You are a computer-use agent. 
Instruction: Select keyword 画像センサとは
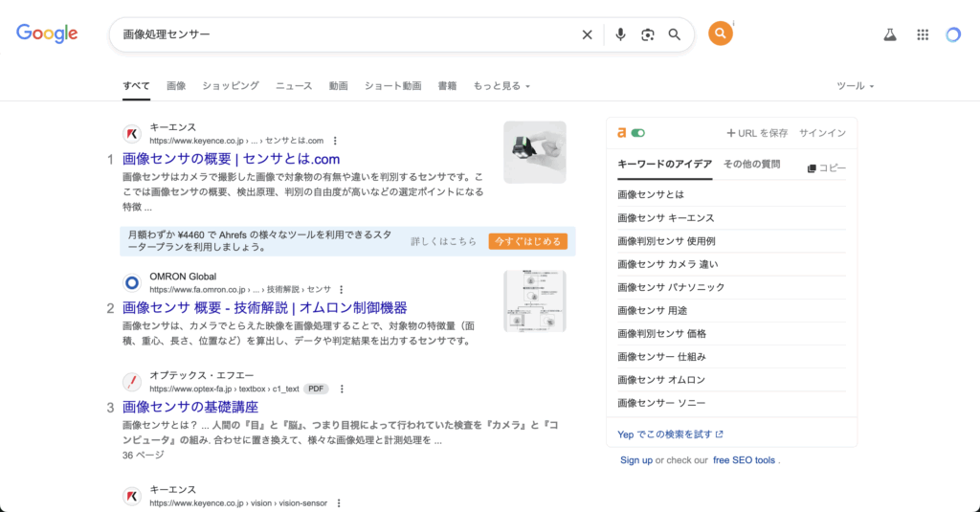651,194
